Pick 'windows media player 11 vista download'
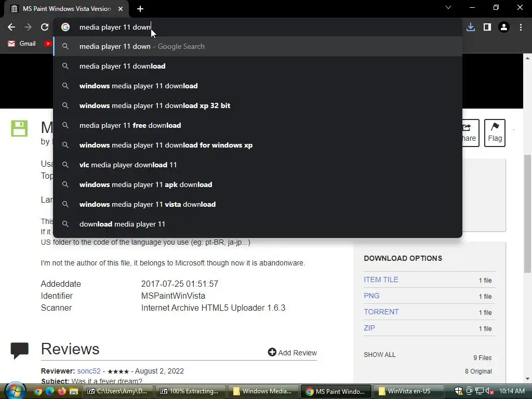 click(x=258, y=204)
